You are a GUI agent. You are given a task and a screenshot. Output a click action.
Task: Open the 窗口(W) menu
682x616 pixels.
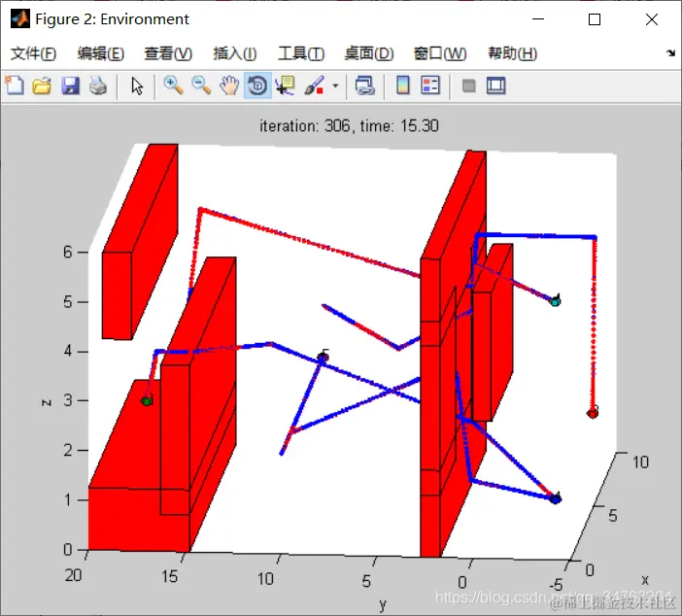point(440,53)
